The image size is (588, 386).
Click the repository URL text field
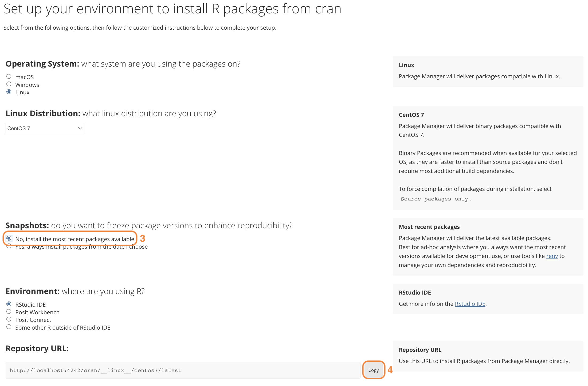point(183,370)
